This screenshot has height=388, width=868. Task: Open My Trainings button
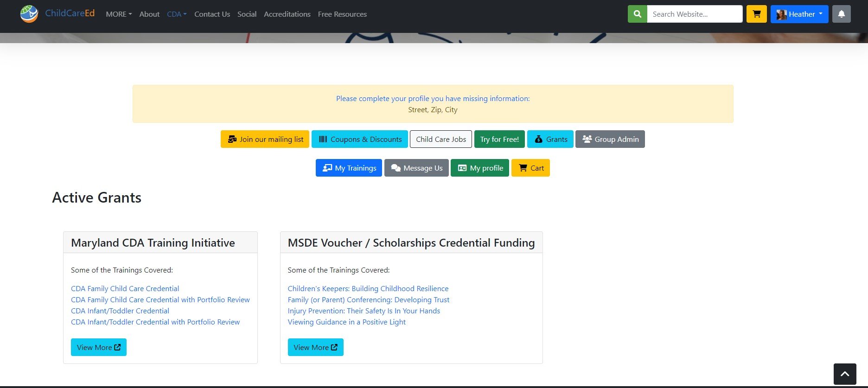click(x=349, y=168)
